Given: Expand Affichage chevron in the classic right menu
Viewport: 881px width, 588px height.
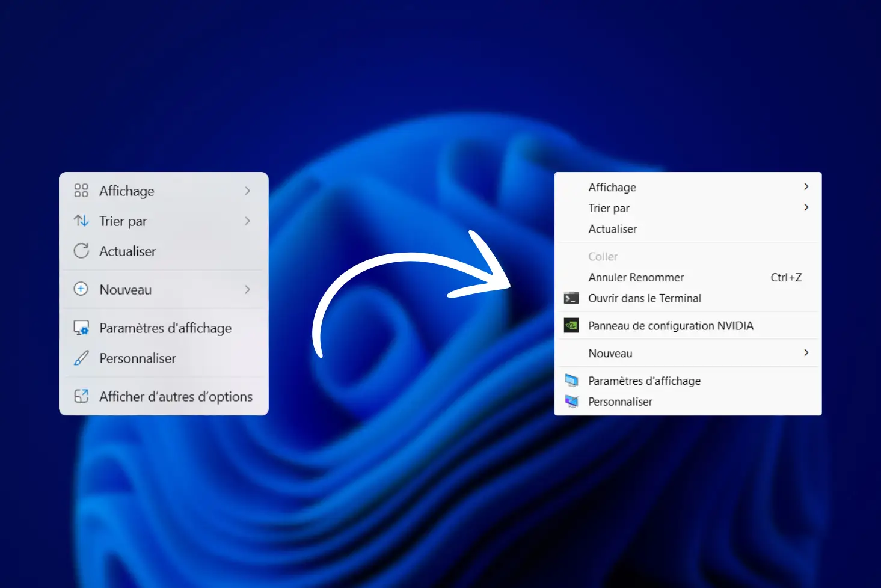Looking at the screenshot, I should (806, 186).
